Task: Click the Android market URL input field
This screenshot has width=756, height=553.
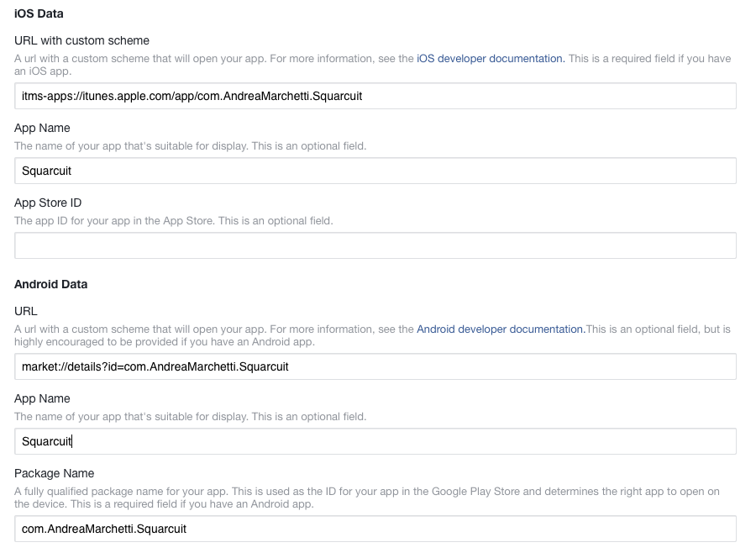Action: point(375,366)
